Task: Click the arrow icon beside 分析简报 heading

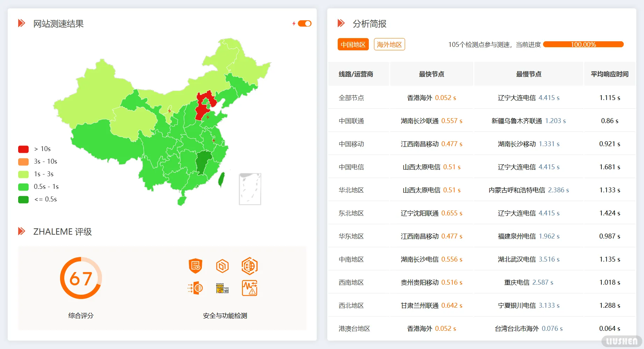Action: click(341, 23)
